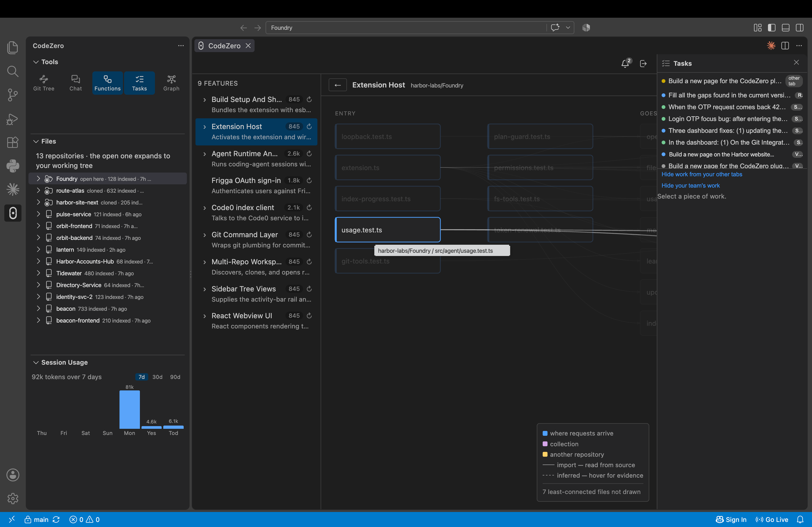Open the Code0 index client feature
The image size is (812, 527).
point(256,213)
